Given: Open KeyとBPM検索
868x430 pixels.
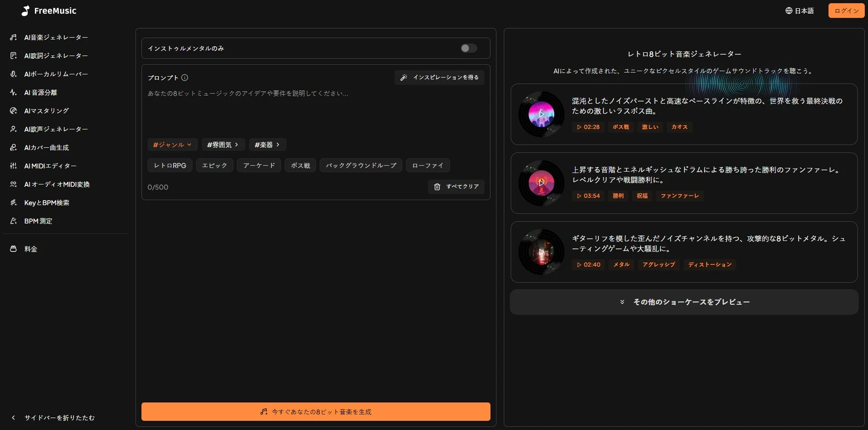Looking at the screenshot, I should pyautogui.click(x=46, y=202).
